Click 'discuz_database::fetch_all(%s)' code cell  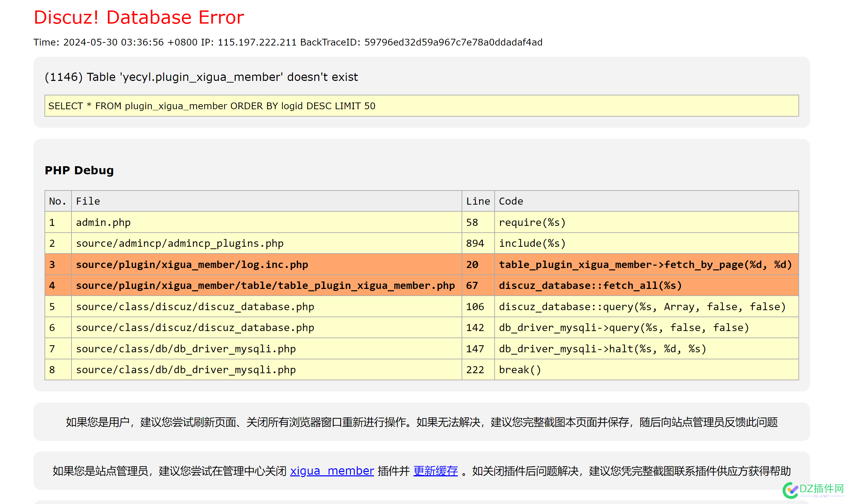pos(647,285)
